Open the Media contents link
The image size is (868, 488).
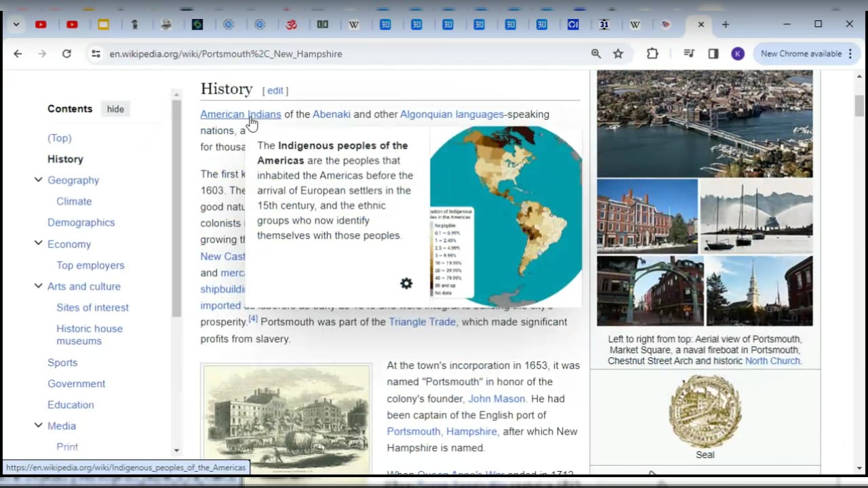pos(62,426)
